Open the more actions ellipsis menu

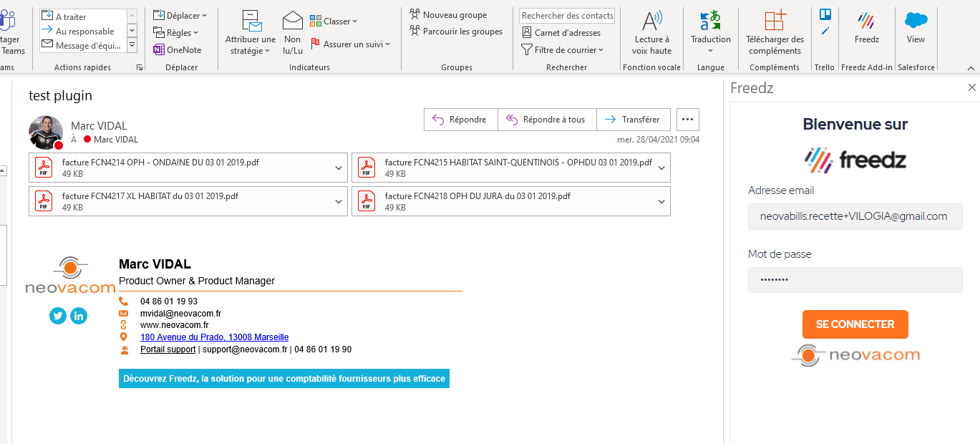(x=687, y=120)
